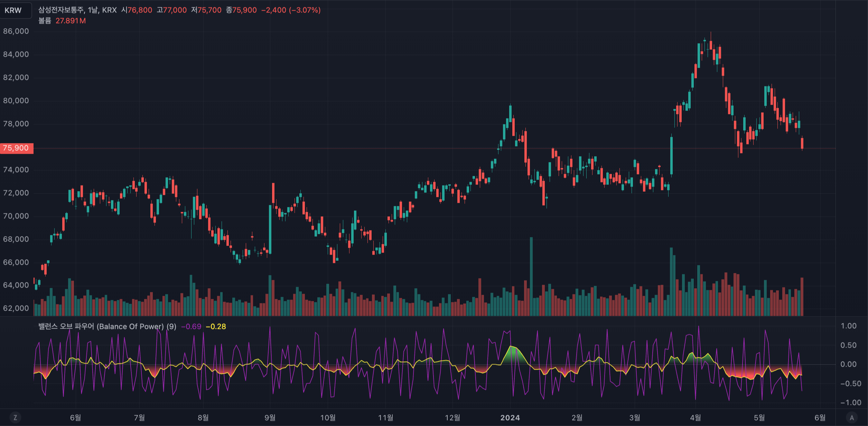Click the 72,000 price axis label

click(16, 193)
